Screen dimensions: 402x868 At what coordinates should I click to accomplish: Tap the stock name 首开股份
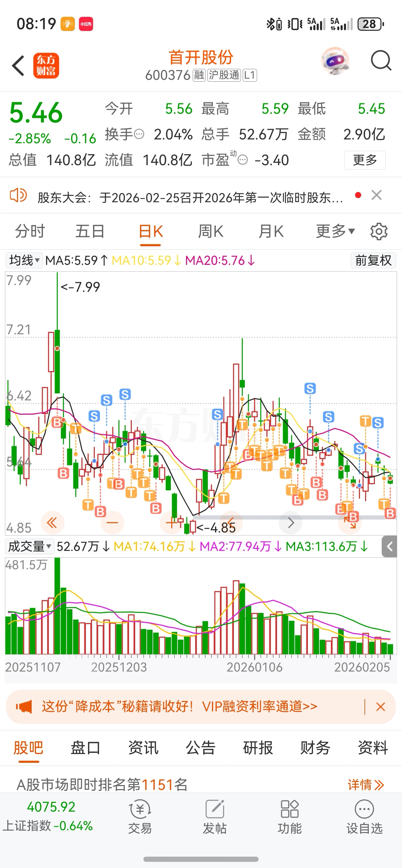pos(201,57)
